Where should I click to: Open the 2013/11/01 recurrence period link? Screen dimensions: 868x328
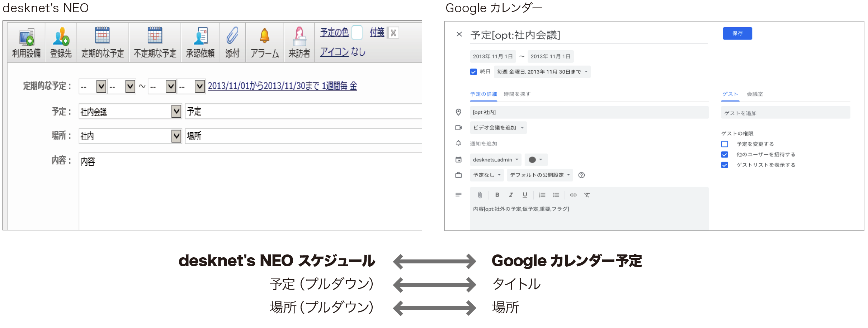[282, 86]
